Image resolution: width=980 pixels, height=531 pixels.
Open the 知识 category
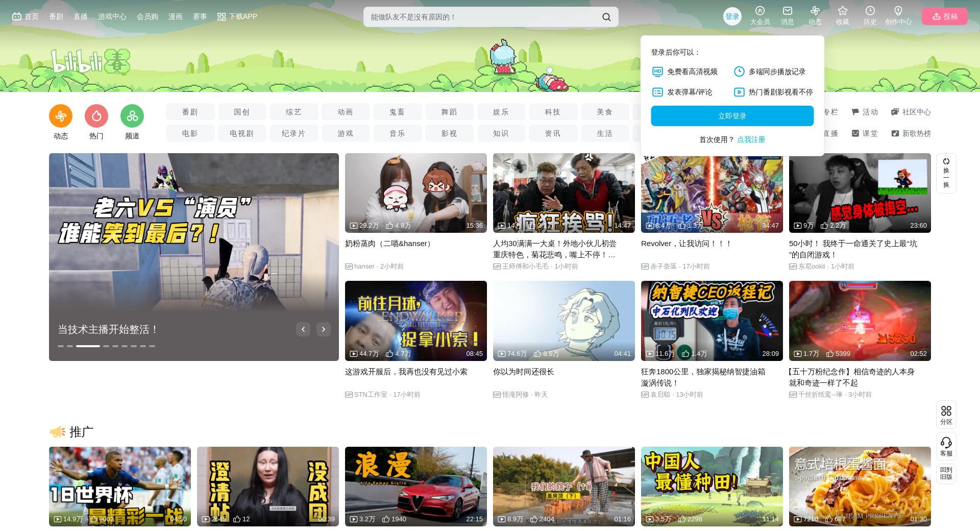(x=501, y=133)
